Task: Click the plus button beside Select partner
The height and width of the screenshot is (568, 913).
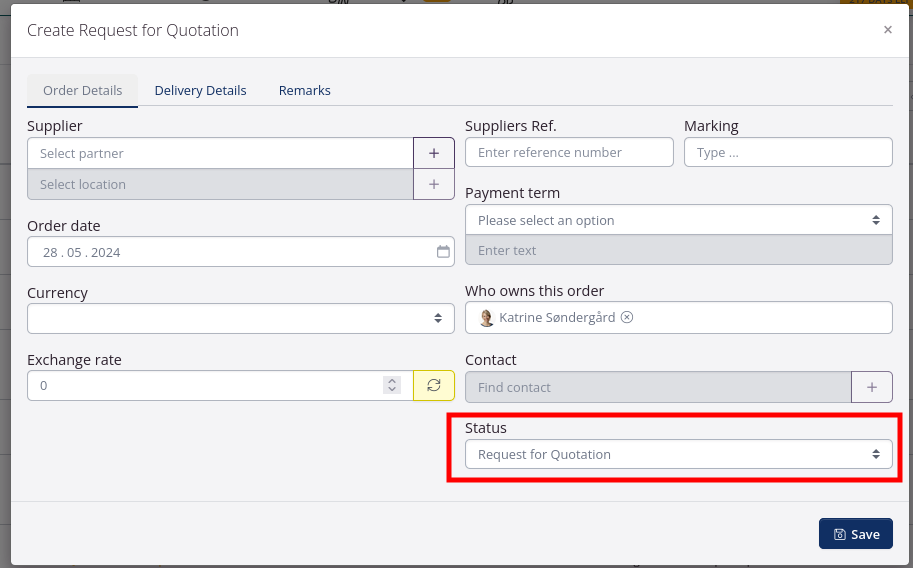Action: pyautogui.click(x=434, y=153)
